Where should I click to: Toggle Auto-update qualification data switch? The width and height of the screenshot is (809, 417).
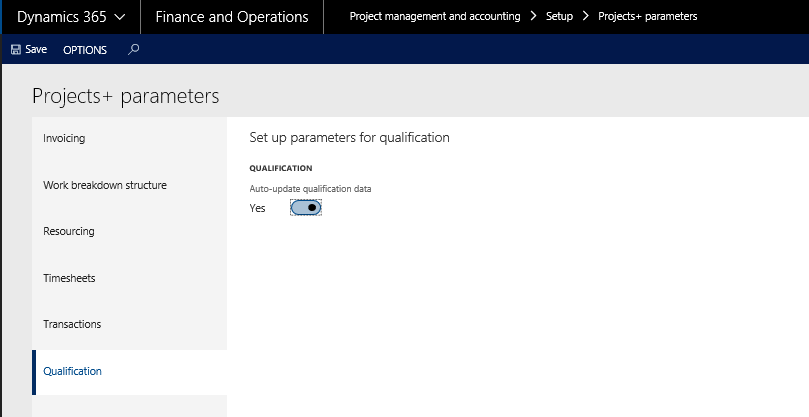pos(306,208)
